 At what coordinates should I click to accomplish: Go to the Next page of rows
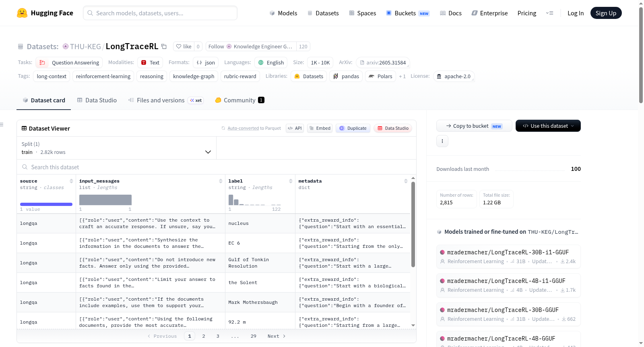tap(277, 336)
